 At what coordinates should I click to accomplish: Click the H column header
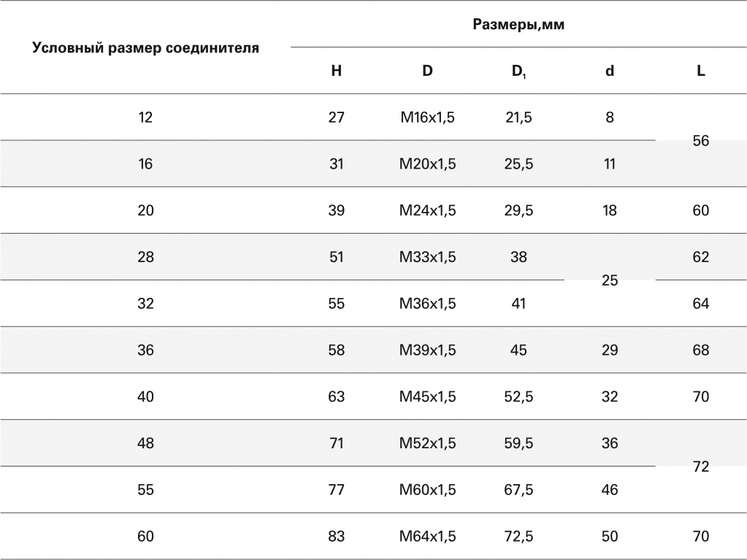pos(337,71)
